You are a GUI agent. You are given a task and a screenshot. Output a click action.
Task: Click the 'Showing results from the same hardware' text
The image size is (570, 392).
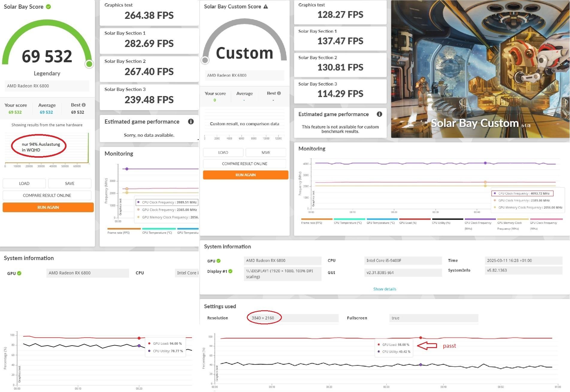click(x=47, y=125)
